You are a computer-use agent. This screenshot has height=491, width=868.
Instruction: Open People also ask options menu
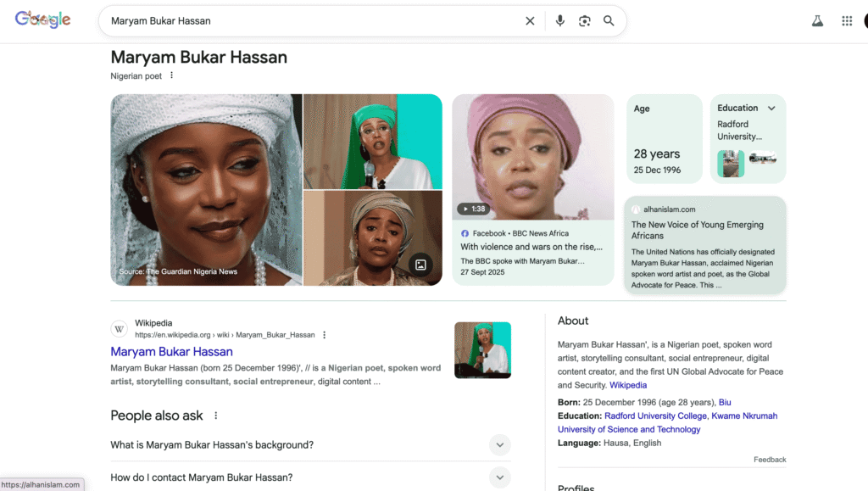click(215, 416)
